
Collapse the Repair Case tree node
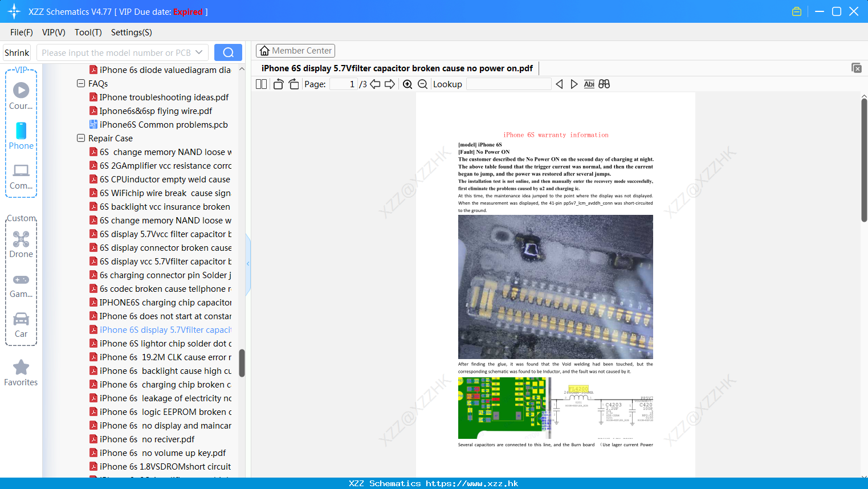point(81,138)
